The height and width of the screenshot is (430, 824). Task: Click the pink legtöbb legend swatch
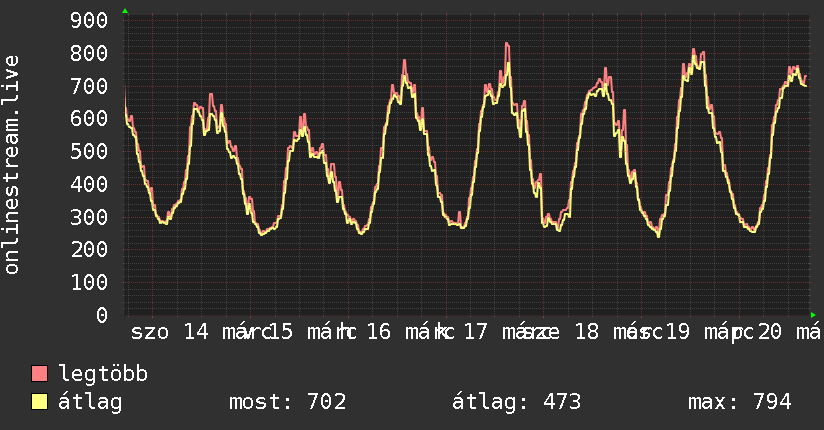[x=39, y=373]
